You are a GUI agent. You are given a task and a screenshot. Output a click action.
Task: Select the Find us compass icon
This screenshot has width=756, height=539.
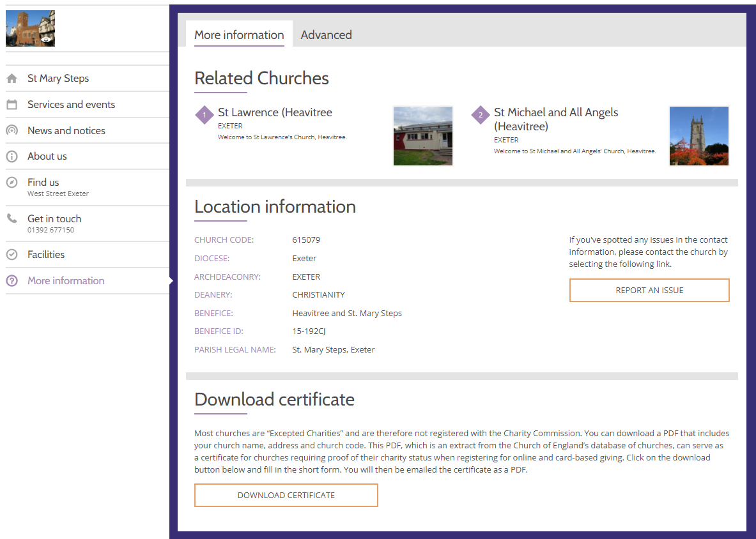point(12,182)
